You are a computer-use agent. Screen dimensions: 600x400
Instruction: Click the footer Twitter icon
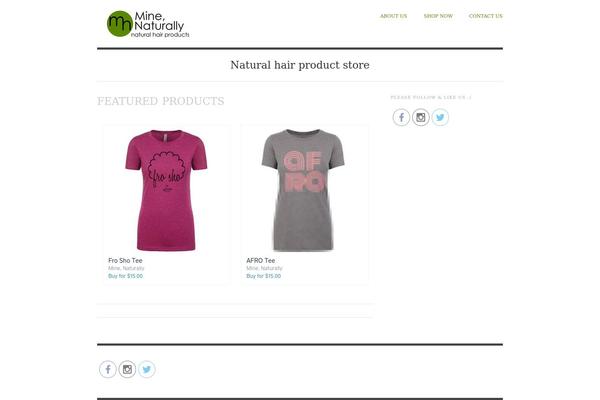[x=147, y=369]
